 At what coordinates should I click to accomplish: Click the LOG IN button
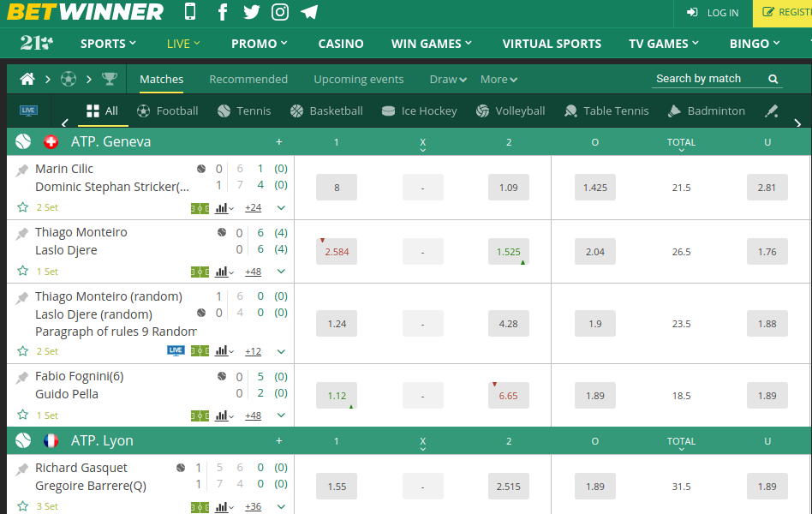(713, 13)
